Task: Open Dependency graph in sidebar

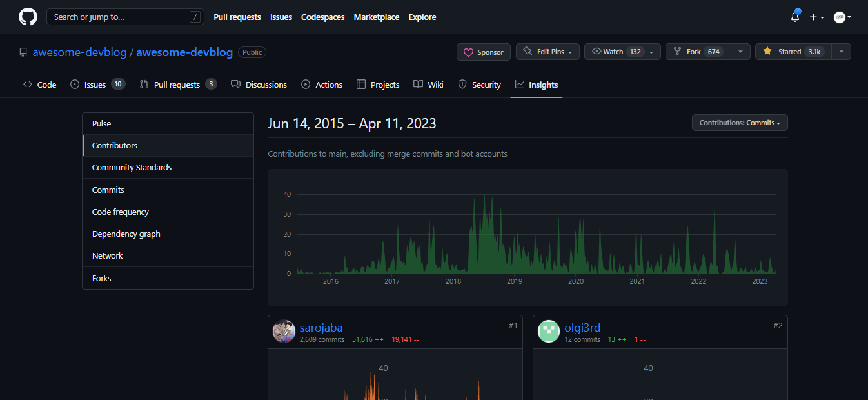Action: point(168,234)
